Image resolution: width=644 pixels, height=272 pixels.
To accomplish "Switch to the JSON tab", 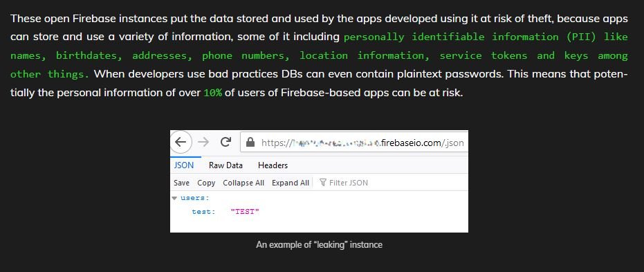I will click(184, 165).
